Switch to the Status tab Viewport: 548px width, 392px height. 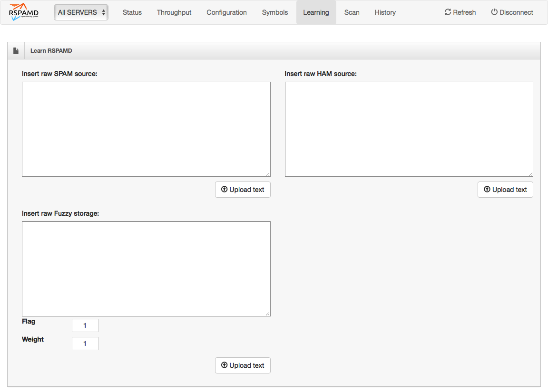click(132, 12)
